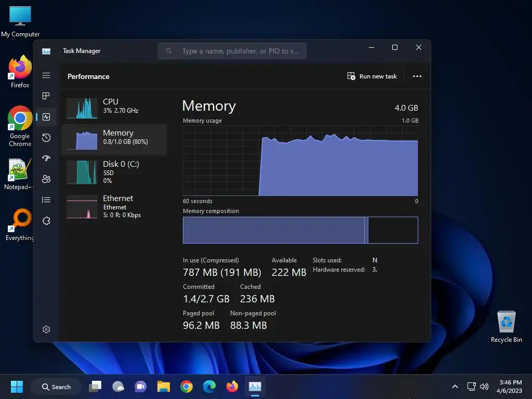Select the CPU performance entry
Image resolution: width=532 pixels, height=399 pixels.
tap(114, 108)
